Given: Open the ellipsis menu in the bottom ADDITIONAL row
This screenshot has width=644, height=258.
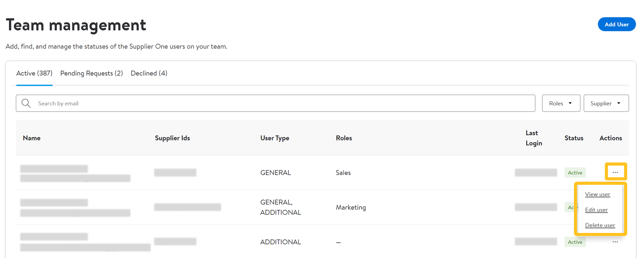Looking at the screenshot, I should (615, 242).
